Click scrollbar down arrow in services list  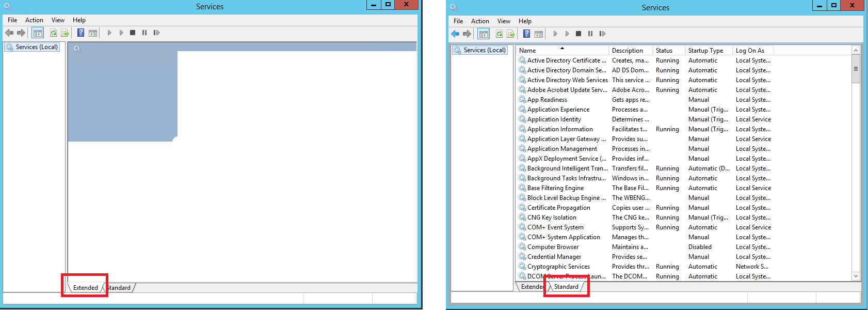point(856,276)
